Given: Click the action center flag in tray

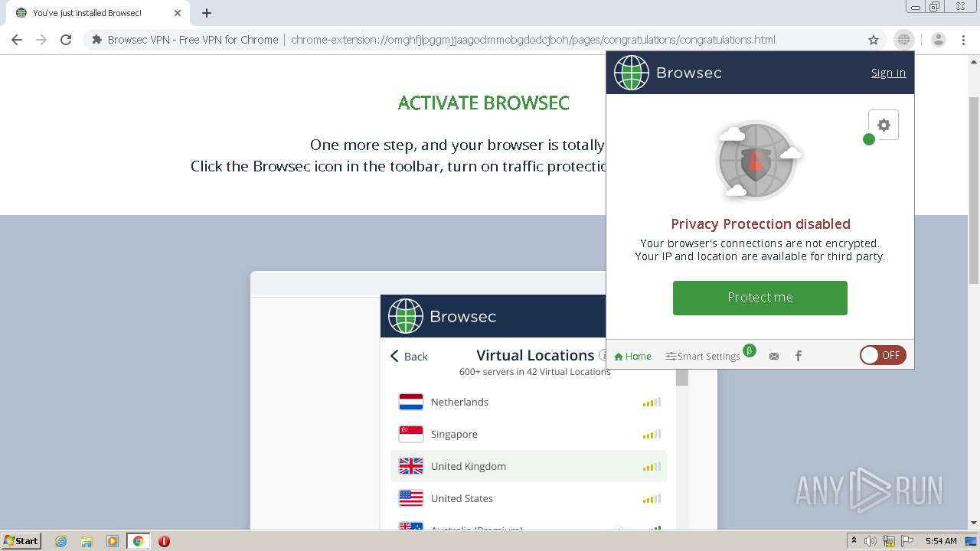Looking at the screenshot, I should [907, 541].
